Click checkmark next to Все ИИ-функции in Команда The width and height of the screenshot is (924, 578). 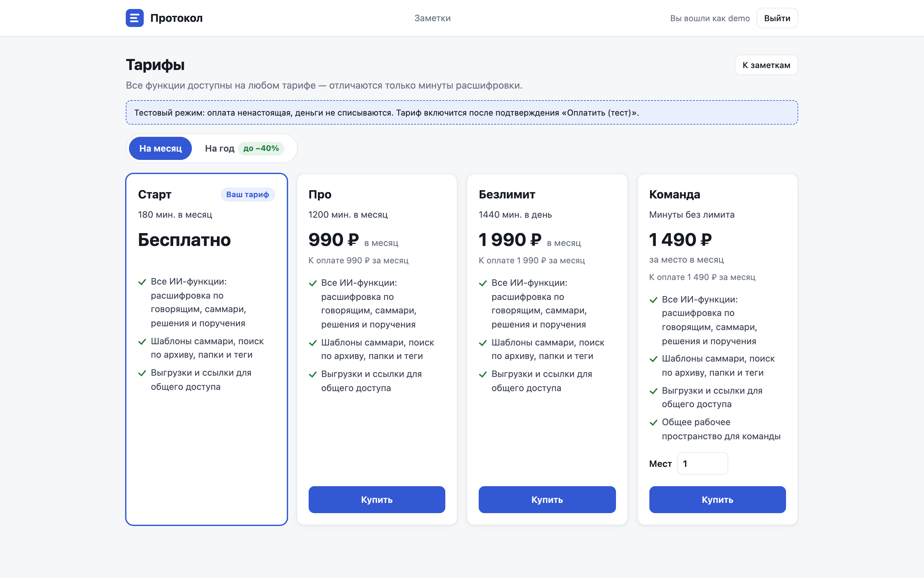click(x=653, y=300)
